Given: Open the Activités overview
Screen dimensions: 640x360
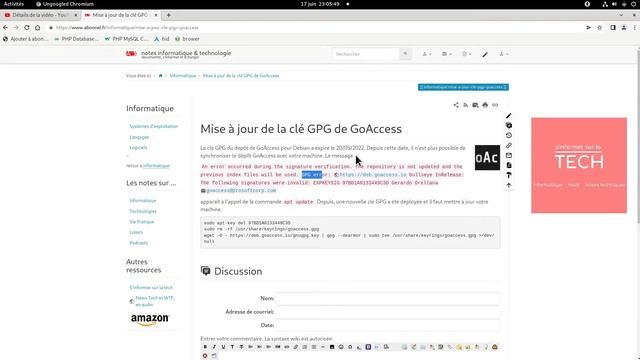Looking at the screenshot, I should click(x=14, y=4).
